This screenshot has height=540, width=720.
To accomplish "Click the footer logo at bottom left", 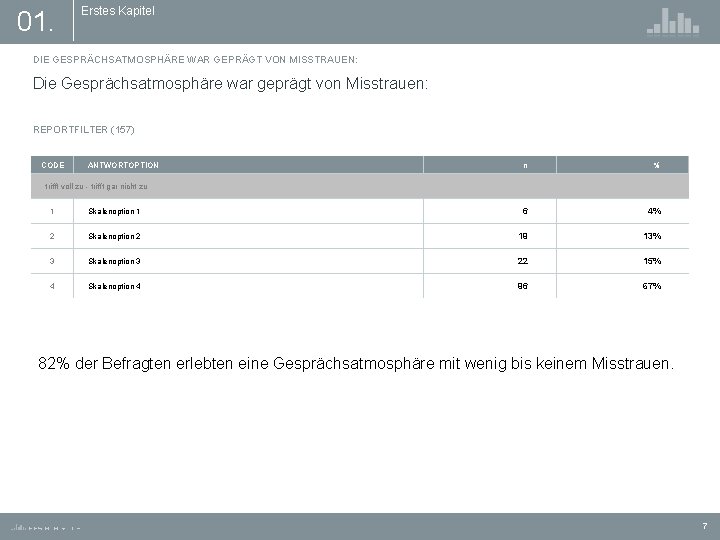I will (x=45, y=528).
